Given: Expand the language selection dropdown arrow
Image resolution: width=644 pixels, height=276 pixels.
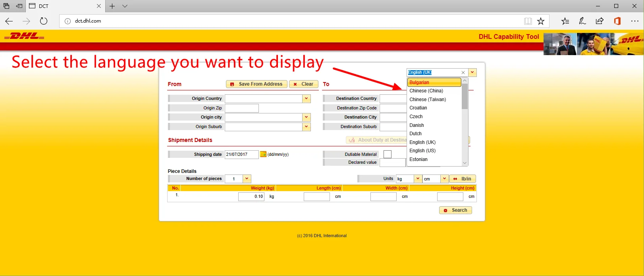Looking at the screenshot, I should point(472,73).
